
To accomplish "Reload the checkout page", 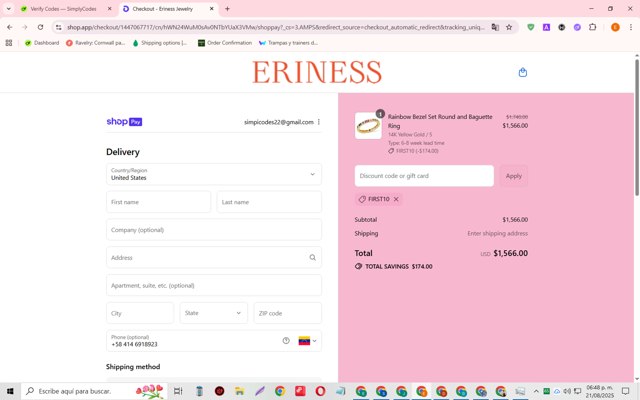I will pos(40,27).
